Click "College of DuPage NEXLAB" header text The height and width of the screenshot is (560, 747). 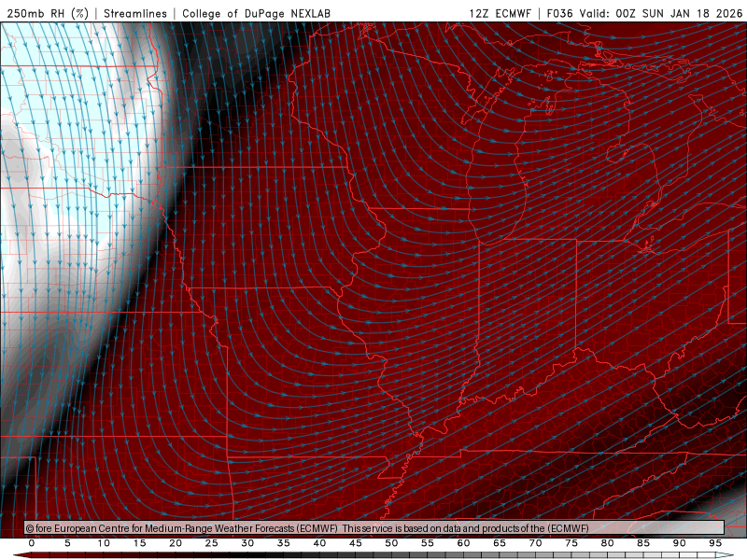[x=256, y=13]
